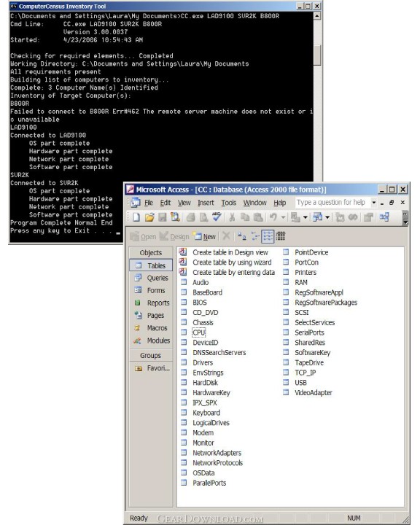
Task: Click Access database icon left of File menu
Action: (x=136, y=203)
